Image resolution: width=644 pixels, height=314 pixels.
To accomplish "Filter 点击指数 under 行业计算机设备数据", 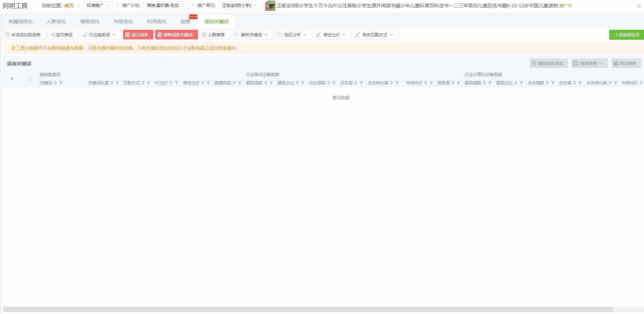I will (x=553, y=83).
